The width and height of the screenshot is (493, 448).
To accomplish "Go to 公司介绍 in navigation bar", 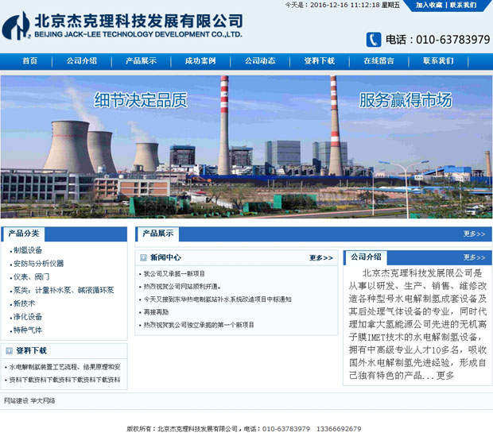I will click(x=81, y=61).
